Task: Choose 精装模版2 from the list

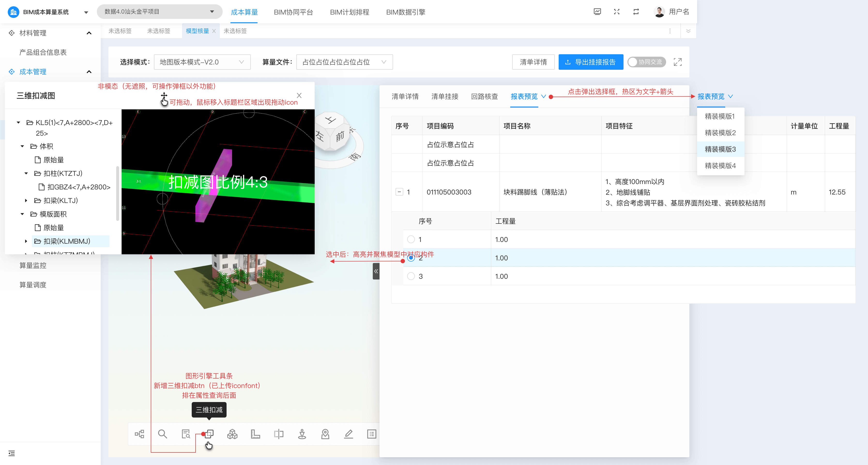Action: pyautogui.click(x=720, y=132)
